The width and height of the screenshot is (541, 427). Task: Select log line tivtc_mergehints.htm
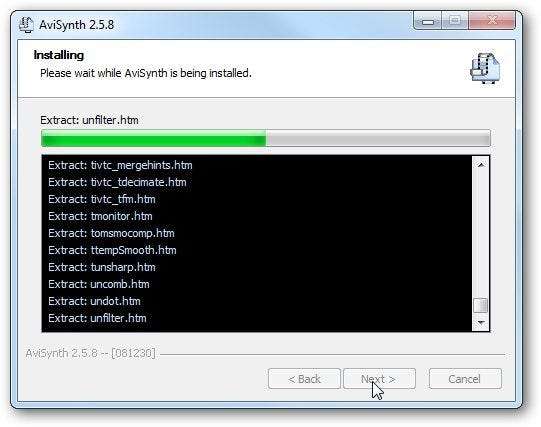(120, 165)
